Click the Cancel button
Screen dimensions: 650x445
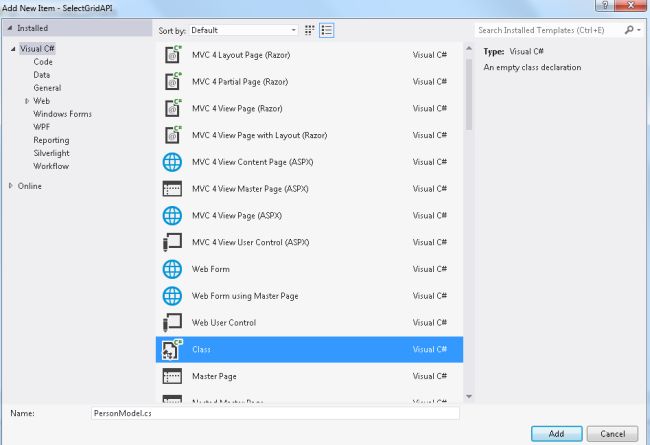(x=612, y=434)
